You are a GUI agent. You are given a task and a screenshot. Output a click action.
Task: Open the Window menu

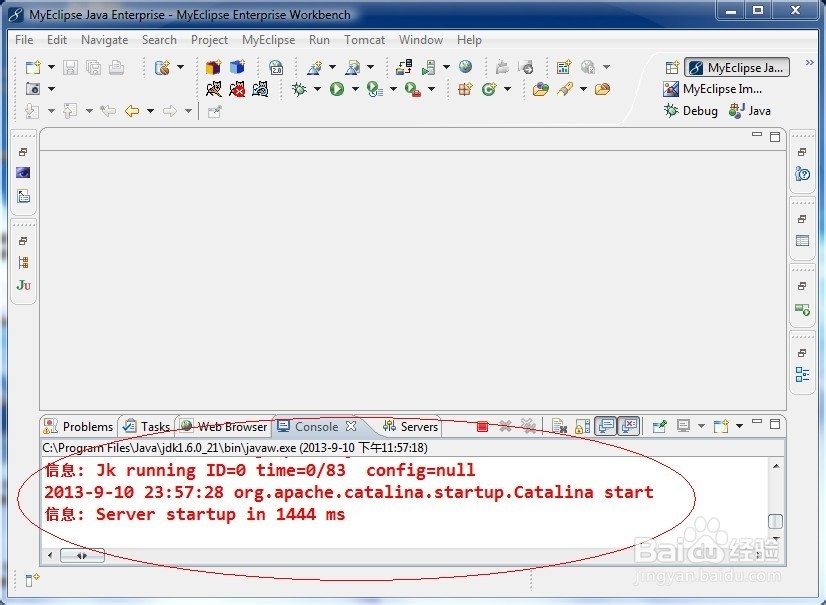420,40
